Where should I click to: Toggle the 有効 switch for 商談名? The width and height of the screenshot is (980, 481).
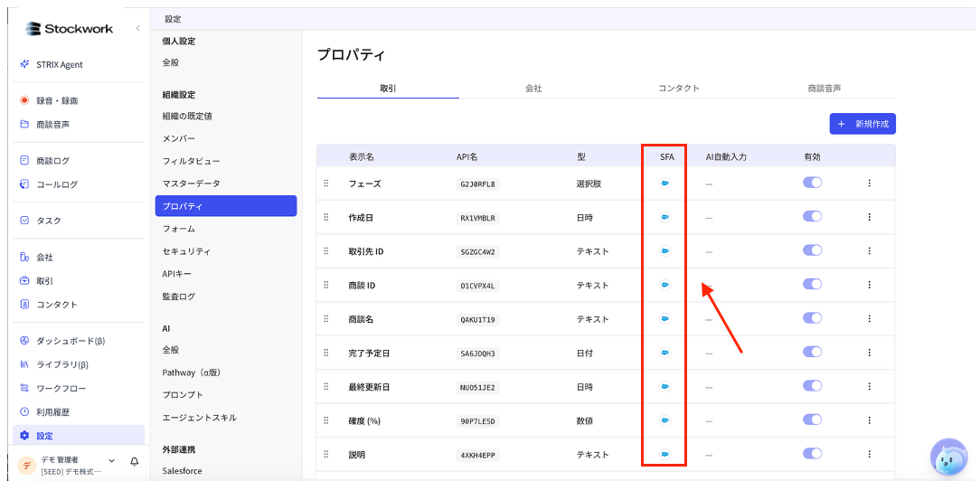coord(812,318)
